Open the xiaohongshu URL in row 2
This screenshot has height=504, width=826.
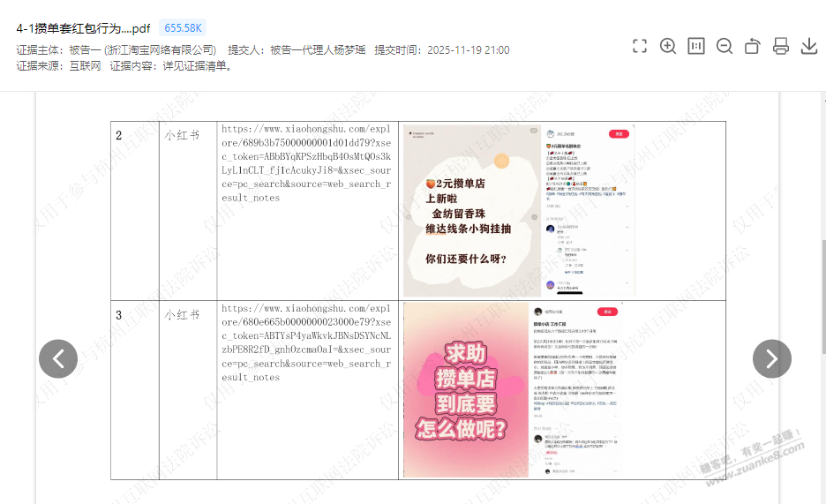click(x=306, y=163)
